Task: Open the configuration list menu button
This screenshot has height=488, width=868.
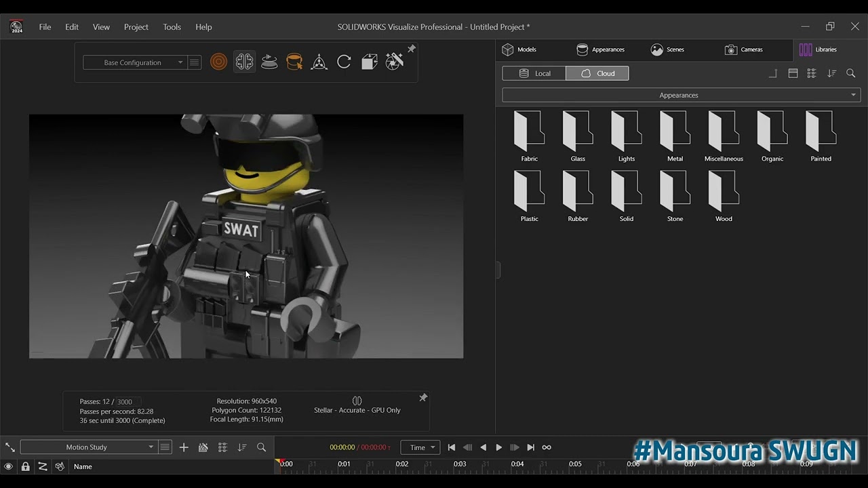Action: (195, 62)
